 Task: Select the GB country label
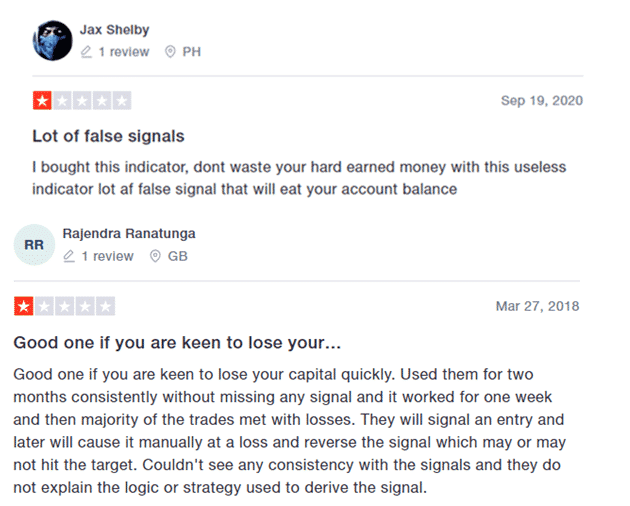click(x=178, y=256)
